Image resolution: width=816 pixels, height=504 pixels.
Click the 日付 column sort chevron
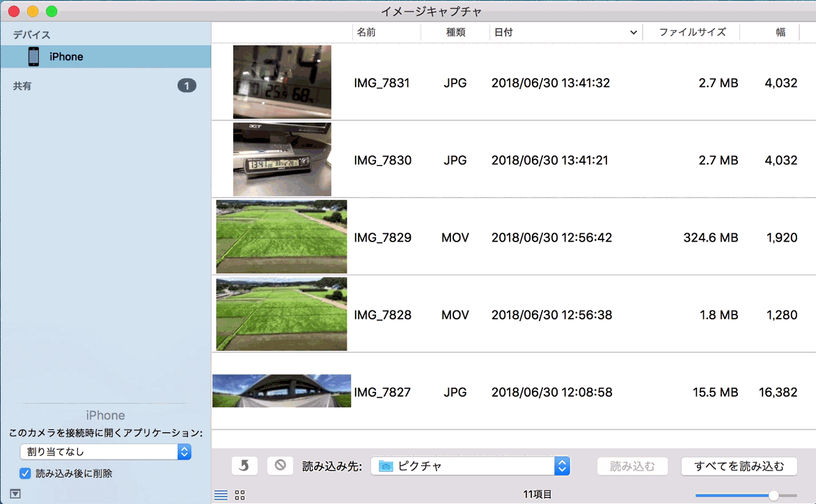tap(633, 32)
